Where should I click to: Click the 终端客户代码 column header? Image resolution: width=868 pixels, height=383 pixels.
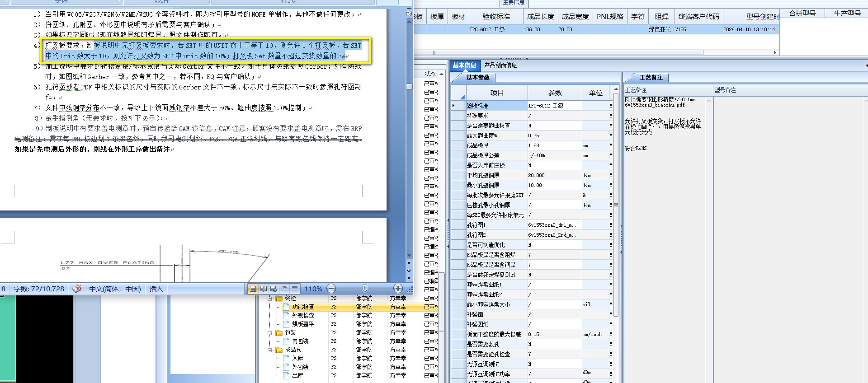(x=698, y=17)
